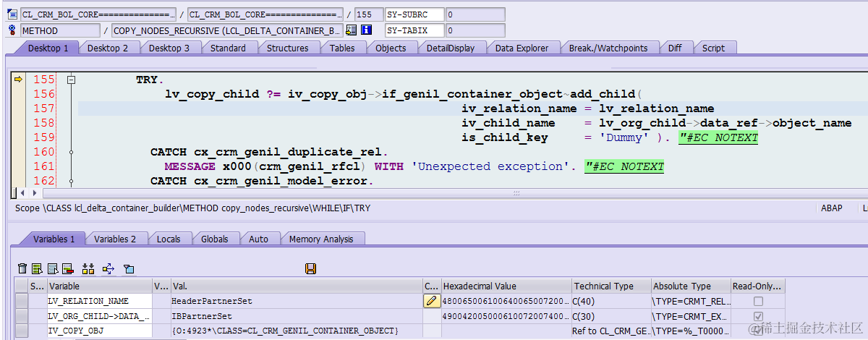The height and width of the screenshot is (340, 868).
Task: Click the tool services icon in variables toolbar
Action: click(129, 269)
